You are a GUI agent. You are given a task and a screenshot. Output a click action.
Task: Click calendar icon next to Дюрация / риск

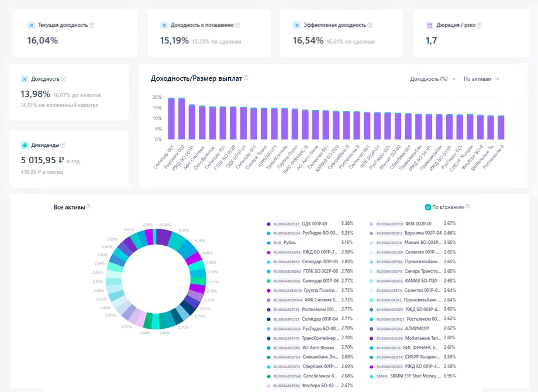coord(429,25)
